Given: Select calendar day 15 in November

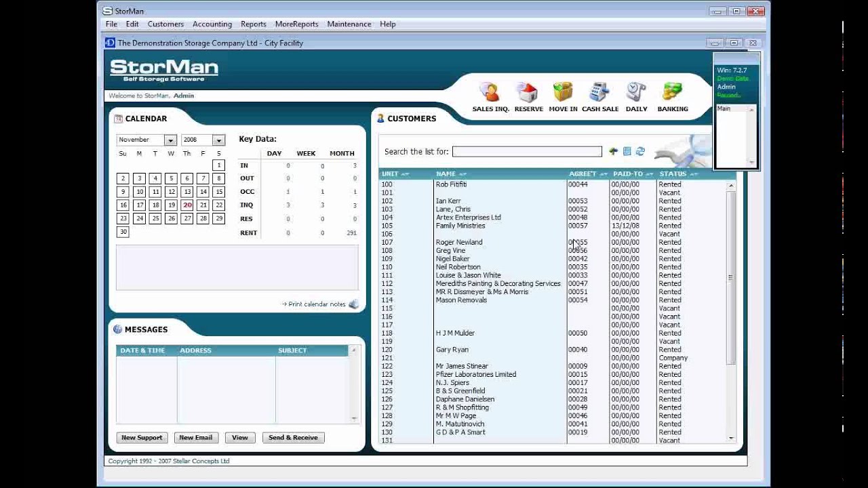Looking at the screenshot, I should pyautogui.click(x=218, y=192).
